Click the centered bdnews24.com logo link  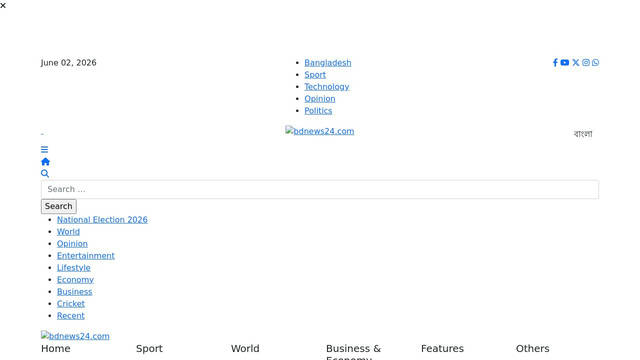click(320, 131)
